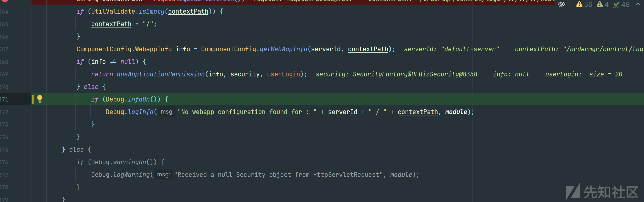Click inline debug hint serverId: "default-server"
Viewport: 644px width, 202px height.
click(x=452, y=49)
